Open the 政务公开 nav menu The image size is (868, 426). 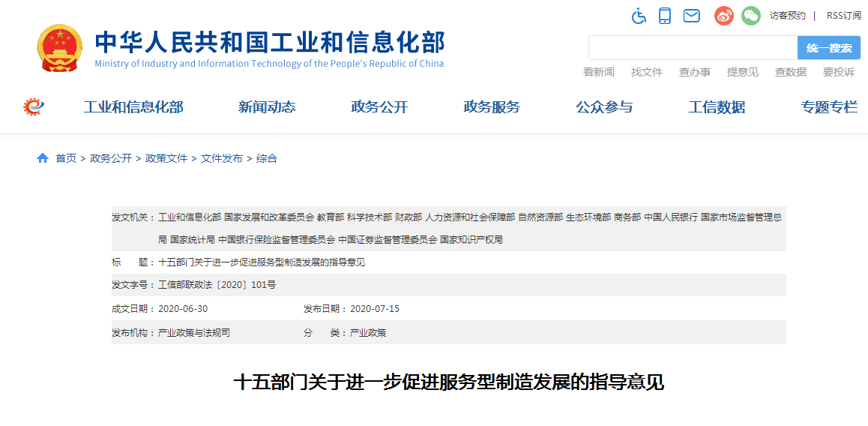pyautogui.click(x=379, y=107)
